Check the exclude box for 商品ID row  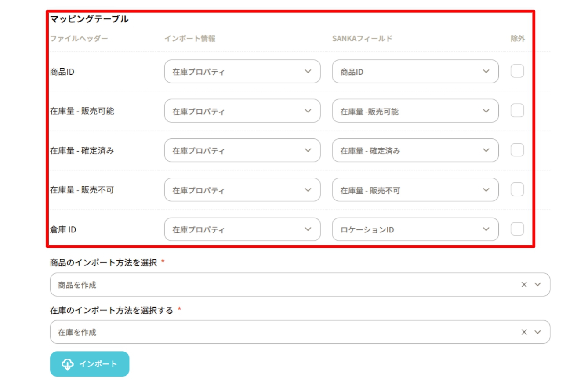click(x=517, y=71)
